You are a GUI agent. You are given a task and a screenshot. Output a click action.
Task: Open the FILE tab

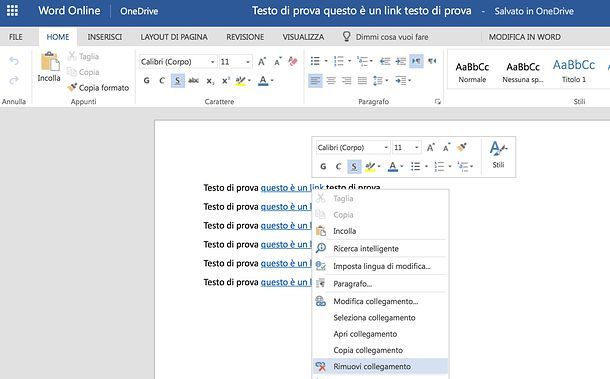pos(16,37)
